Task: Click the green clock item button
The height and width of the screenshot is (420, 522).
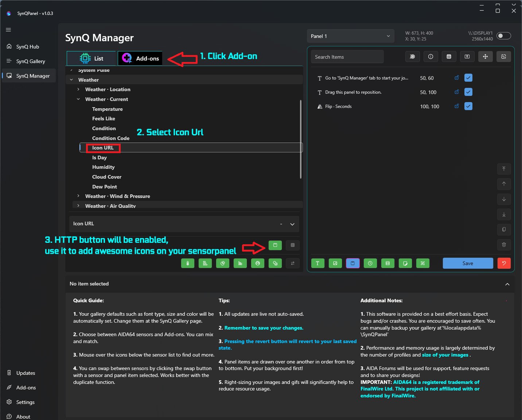Action: click(x=370, y=263)
